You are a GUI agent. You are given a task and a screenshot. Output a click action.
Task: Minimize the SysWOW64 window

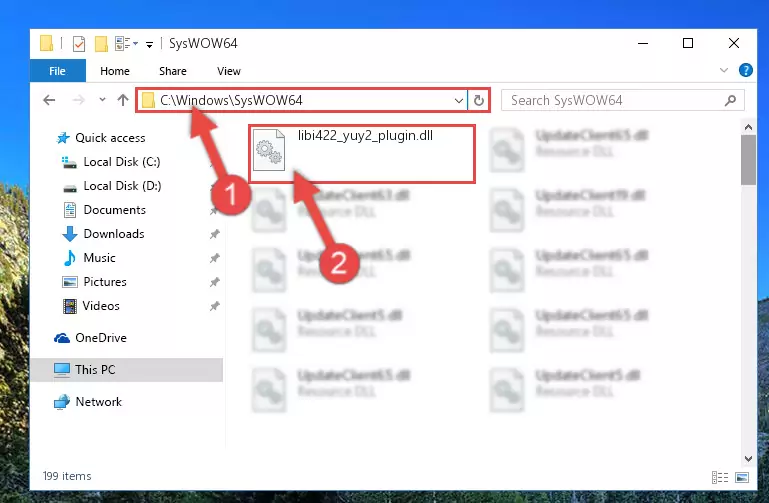click(x=643, y=44)
